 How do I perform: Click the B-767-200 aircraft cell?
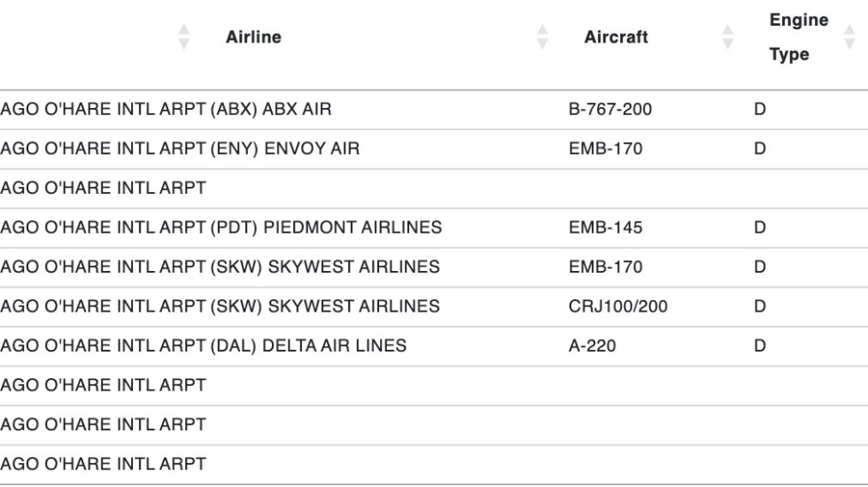click(610, 110)
